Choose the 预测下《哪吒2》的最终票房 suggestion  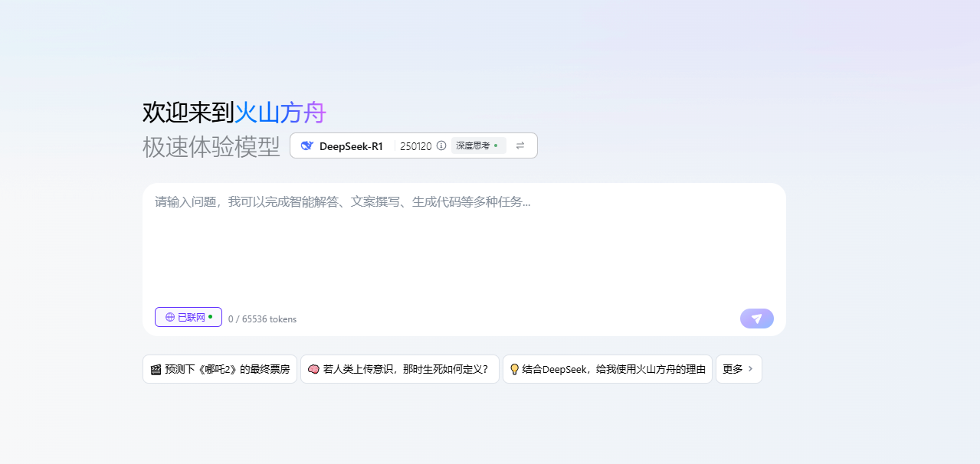point(220,369)
